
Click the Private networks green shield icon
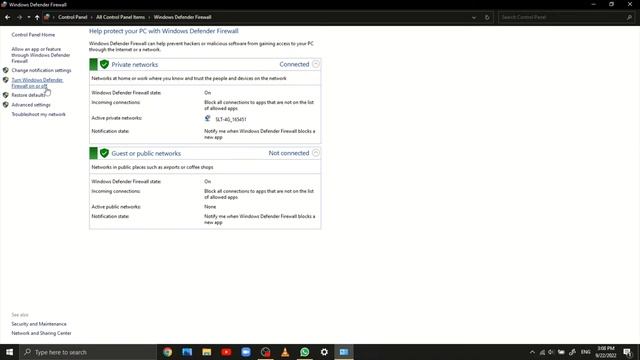pyautogui.click(x=104, y=64)
